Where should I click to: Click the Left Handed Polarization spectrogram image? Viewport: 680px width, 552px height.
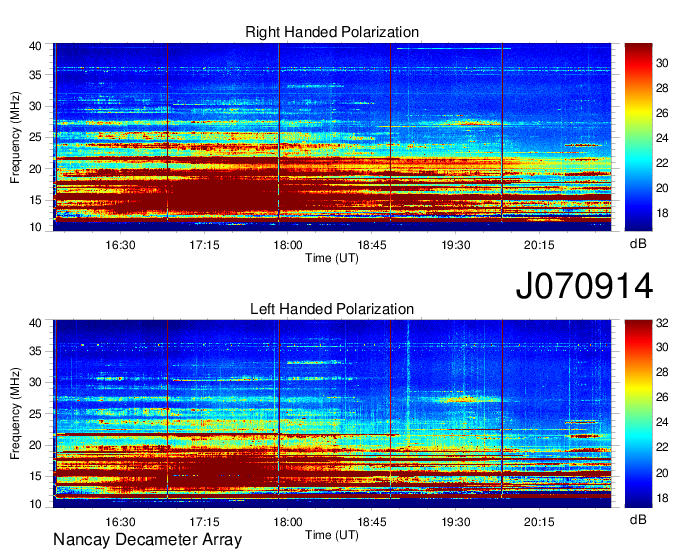[x=332, y=414]
